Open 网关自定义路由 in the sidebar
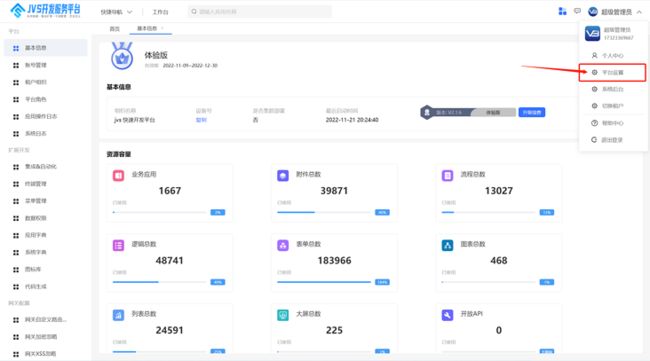Screen dimensions: 650x361 (46, 320)
